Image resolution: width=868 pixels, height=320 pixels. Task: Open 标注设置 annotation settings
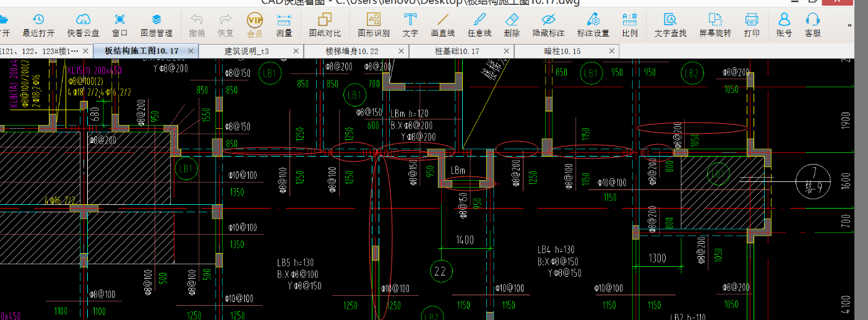pyautogui.click(x=593, y=25)
